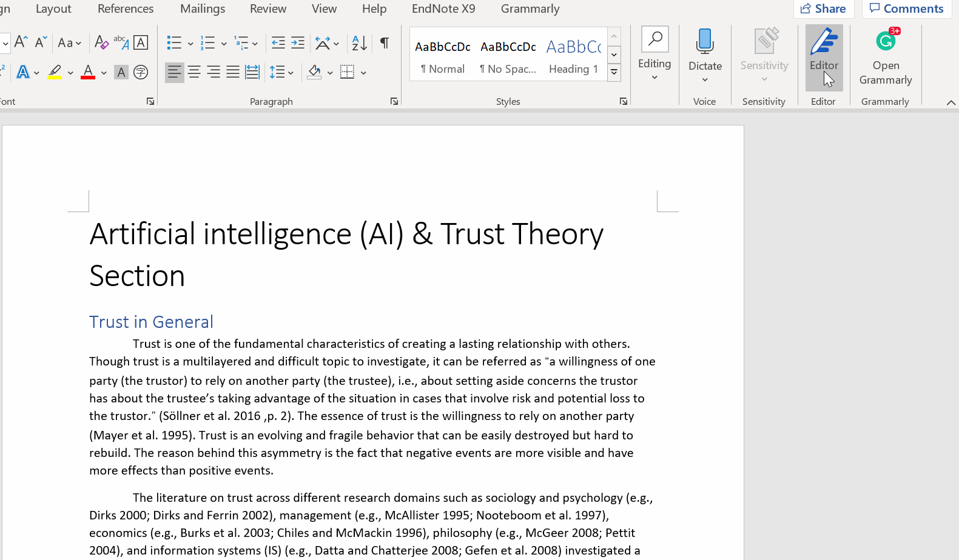This screenshot has height=560, width=959.
Task: Toggle show/hide paragraph marks
Action: [385, 42]
